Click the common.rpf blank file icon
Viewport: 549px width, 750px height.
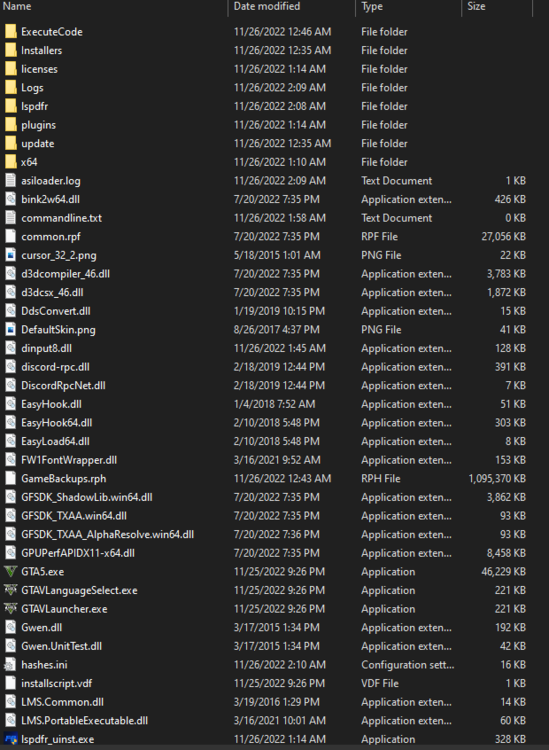tap(11, 236)
